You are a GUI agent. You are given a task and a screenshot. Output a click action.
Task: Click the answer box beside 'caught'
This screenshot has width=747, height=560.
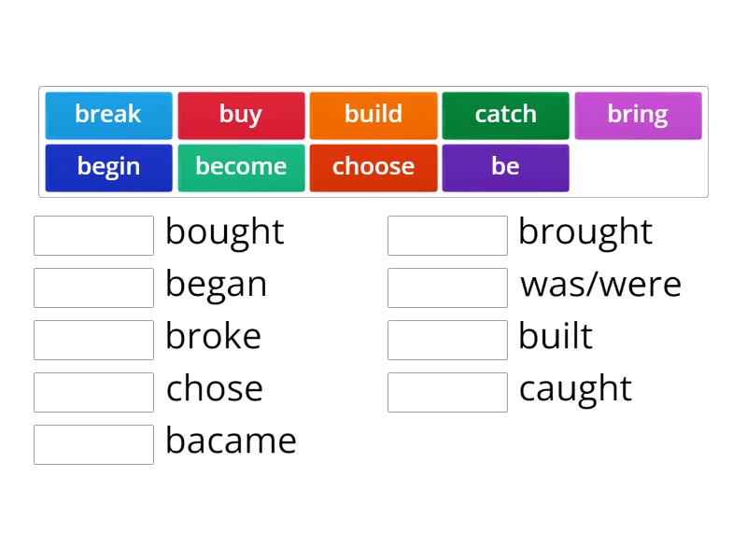click(x=447, y=392)
